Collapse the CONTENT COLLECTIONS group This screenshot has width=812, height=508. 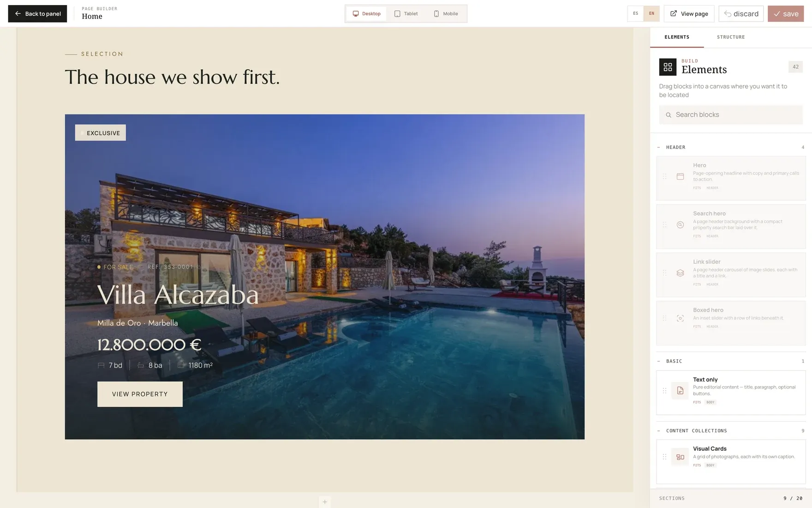pyautogui.click(x=658, y=431)
